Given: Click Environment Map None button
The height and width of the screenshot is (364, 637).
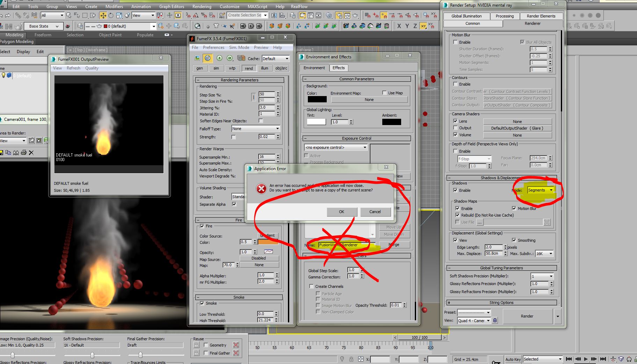Looking at the screenshot, I should [369, 100].
